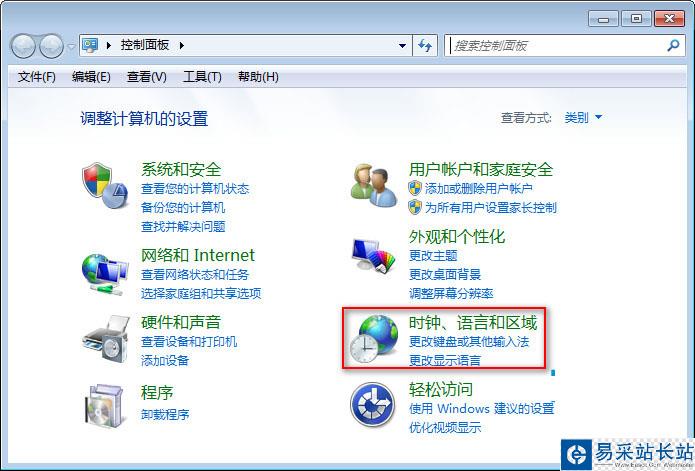The height and width of the screenshot is (471, 695).
Task: Expand the arrow after 控制面板 in breadcrumb
Action: point(182,45)
